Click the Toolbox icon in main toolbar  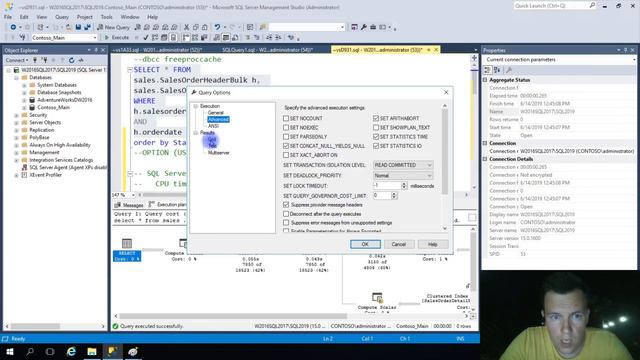[373, 27]
